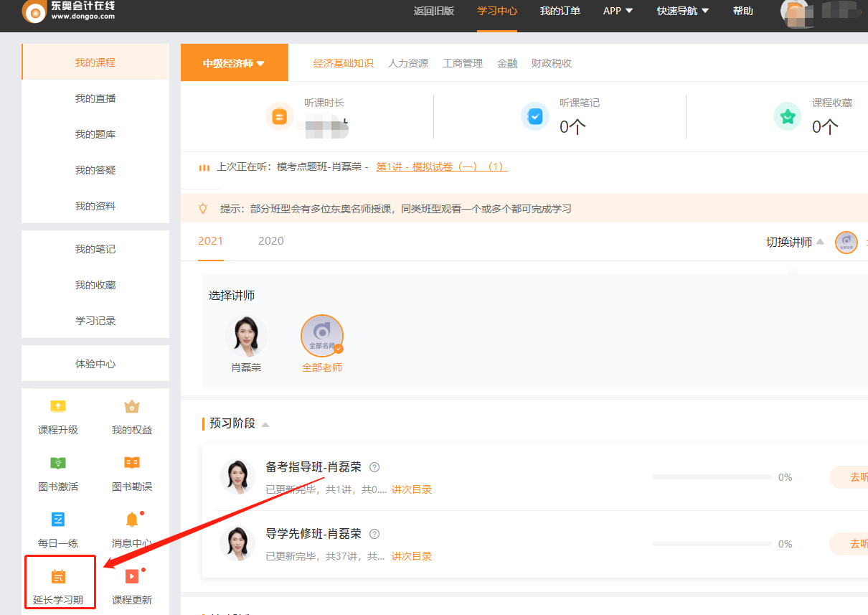This screenshot has width=868, height=615.
Task: Open 我的题库 in the sidebar
Action: [x=95, y=133]
